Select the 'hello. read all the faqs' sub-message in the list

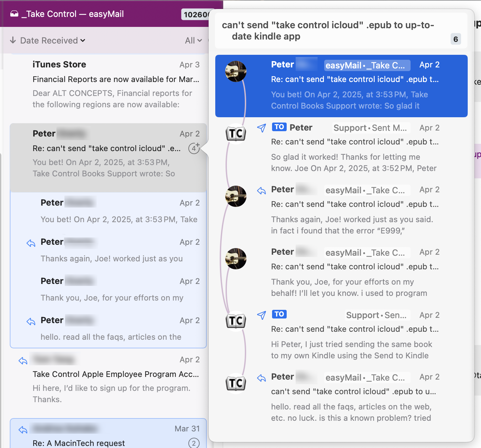111,329
